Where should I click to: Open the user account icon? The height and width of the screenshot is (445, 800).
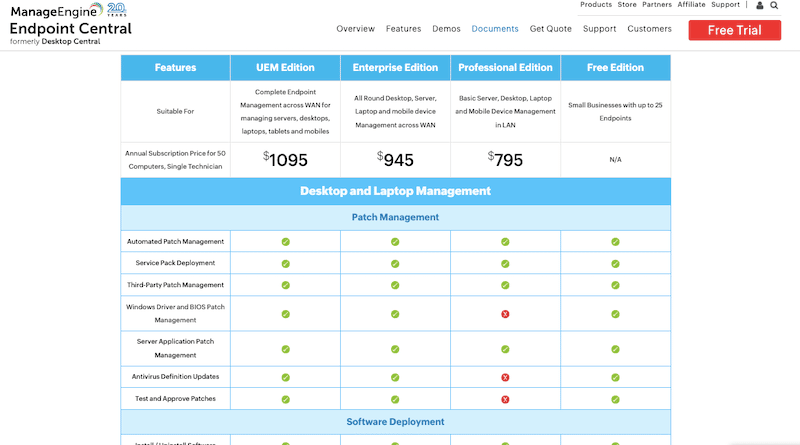click(759, 5)
